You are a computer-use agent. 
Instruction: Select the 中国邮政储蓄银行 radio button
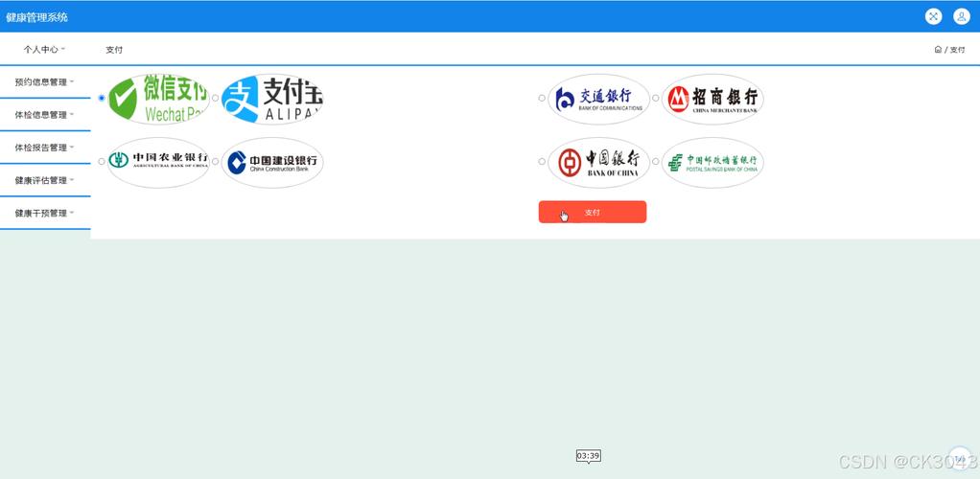click(656, 162)
